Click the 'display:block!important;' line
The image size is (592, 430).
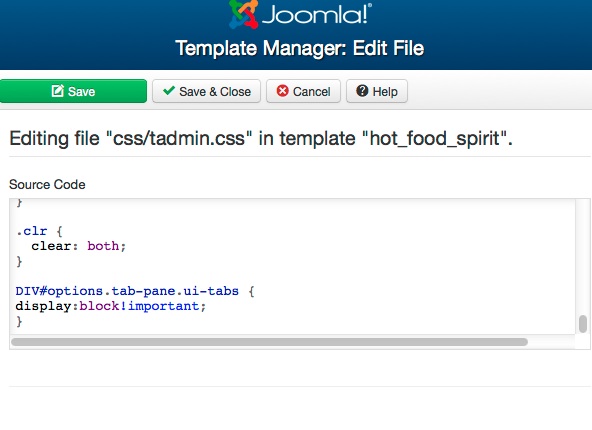[111, 306]
